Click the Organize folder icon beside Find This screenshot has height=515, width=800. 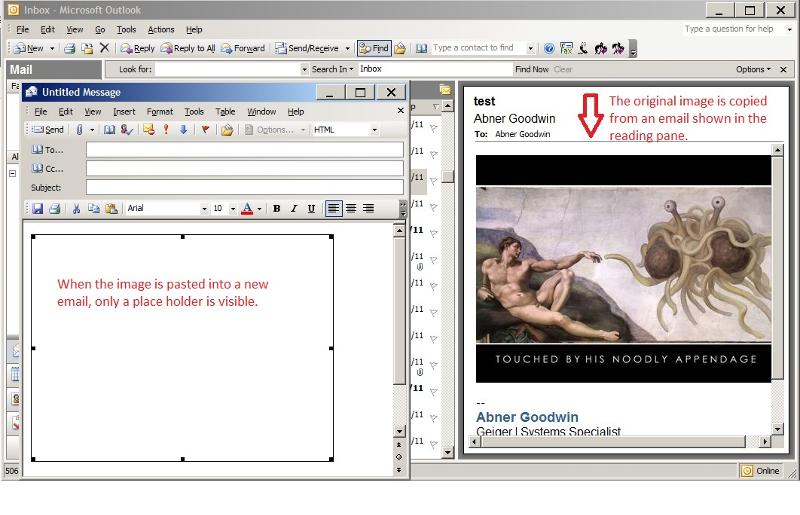point(400,48)
